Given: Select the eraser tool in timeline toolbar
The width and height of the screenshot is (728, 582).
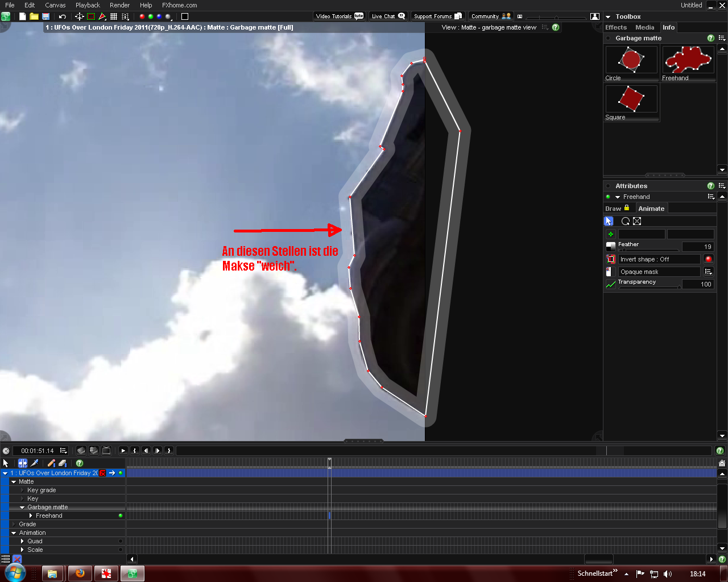Looking at the screenshot, I should (63, 463).
